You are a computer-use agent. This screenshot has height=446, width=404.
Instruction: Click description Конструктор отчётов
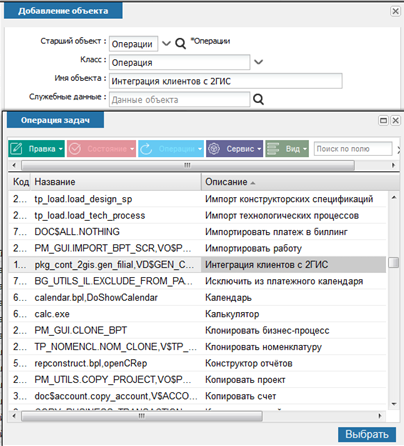point(249,363)
